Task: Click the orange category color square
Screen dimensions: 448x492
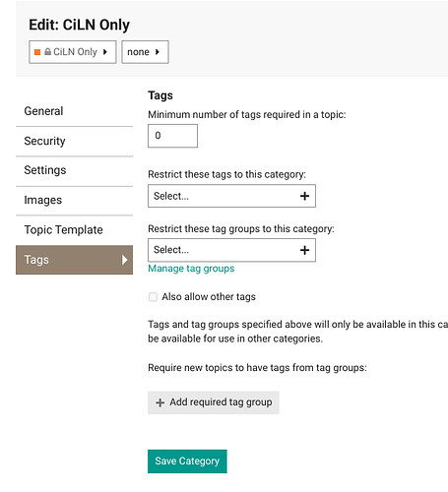Action: tap(37, 52)
